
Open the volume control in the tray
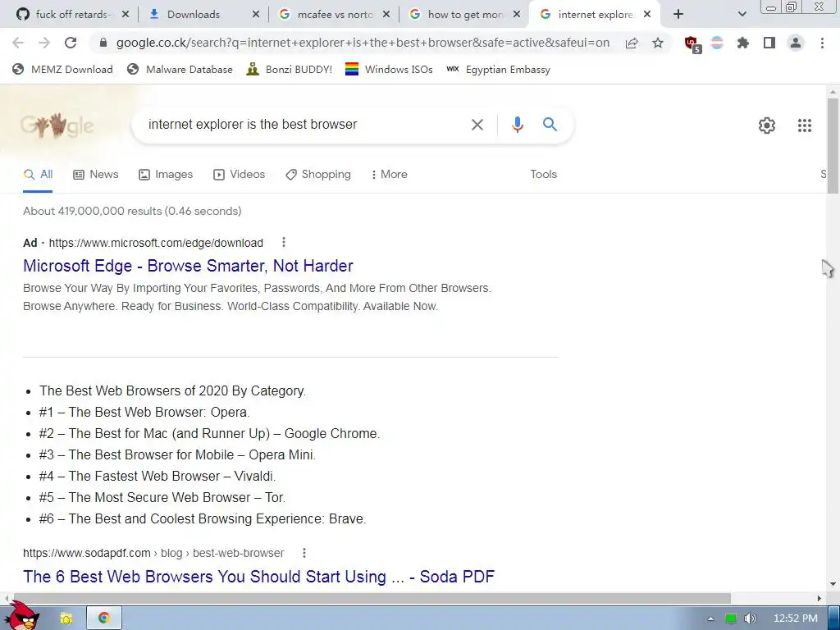click(750, 619)
